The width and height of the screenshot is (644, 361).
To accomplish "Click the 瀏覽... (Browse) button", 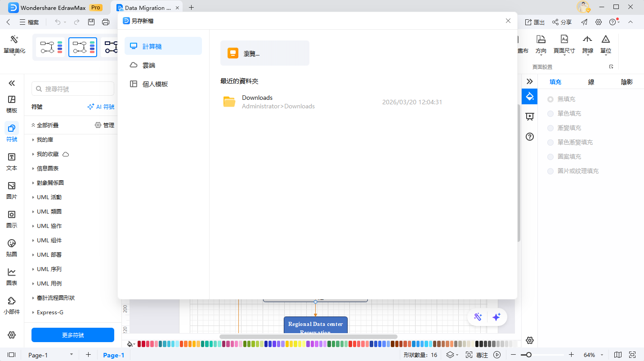I will (264, 53).
